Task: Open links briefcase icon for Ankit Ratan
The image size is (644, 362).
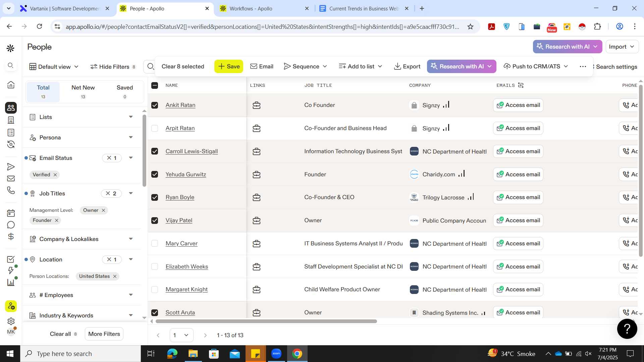Action: [257, 105]
